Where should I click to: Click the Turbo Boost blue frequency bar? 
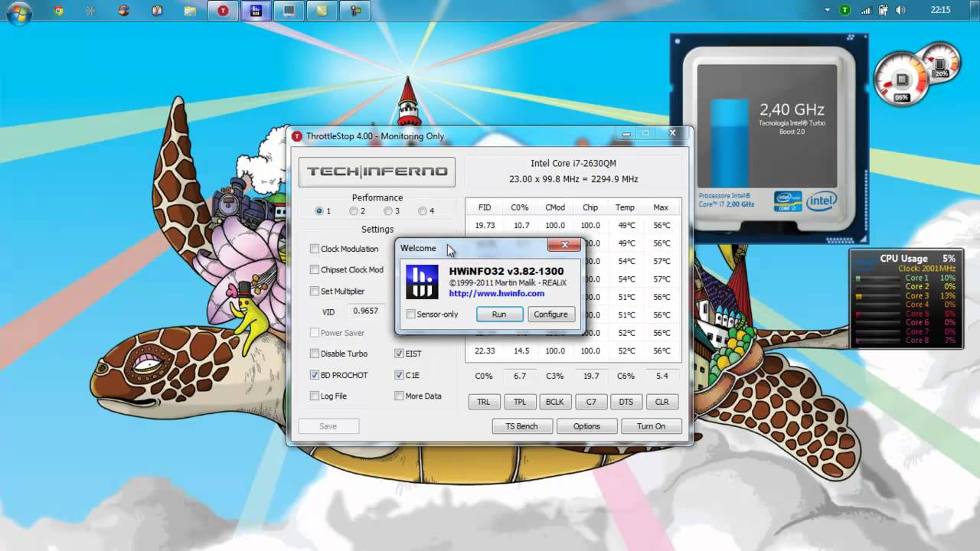[x=729, y=144]
